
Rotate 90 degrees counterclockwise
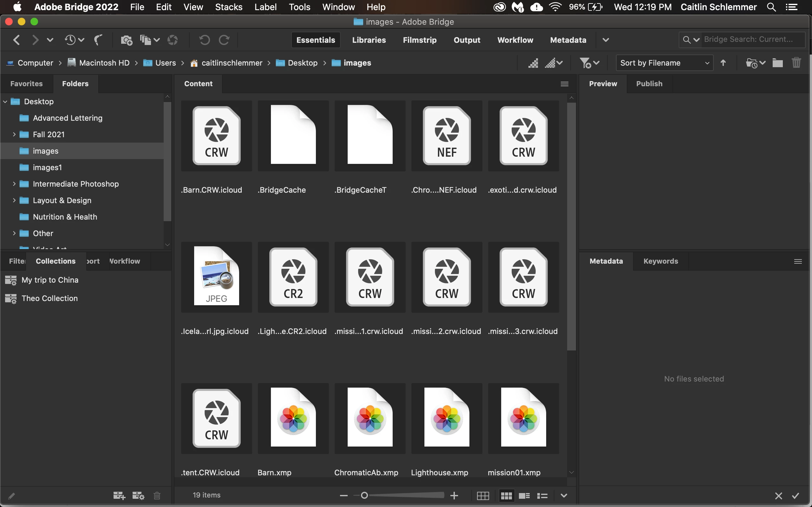point(204,40)
